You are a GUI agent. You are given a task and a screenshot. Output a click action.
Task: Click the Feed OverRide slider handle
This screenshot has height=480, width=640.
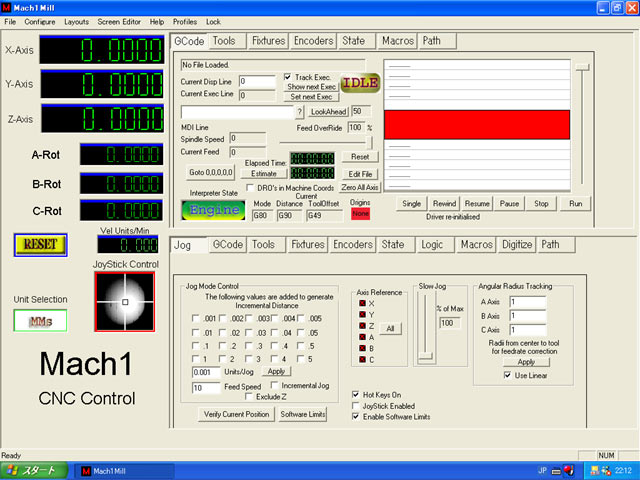369,142
